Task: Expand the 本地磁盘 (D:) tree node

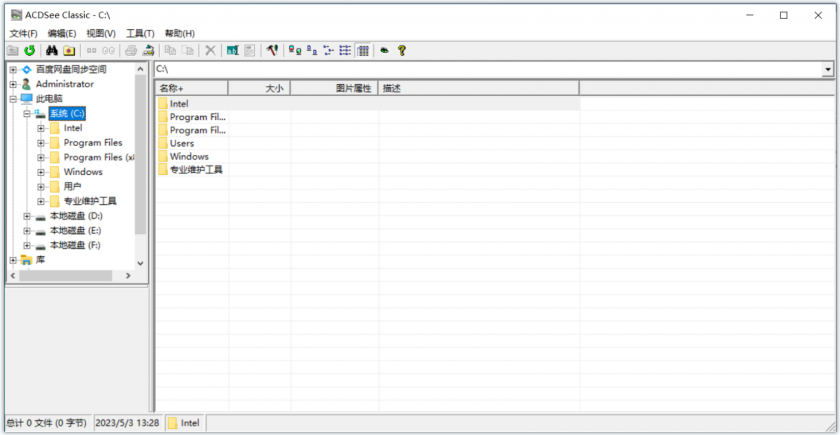Action: point(27,216)
